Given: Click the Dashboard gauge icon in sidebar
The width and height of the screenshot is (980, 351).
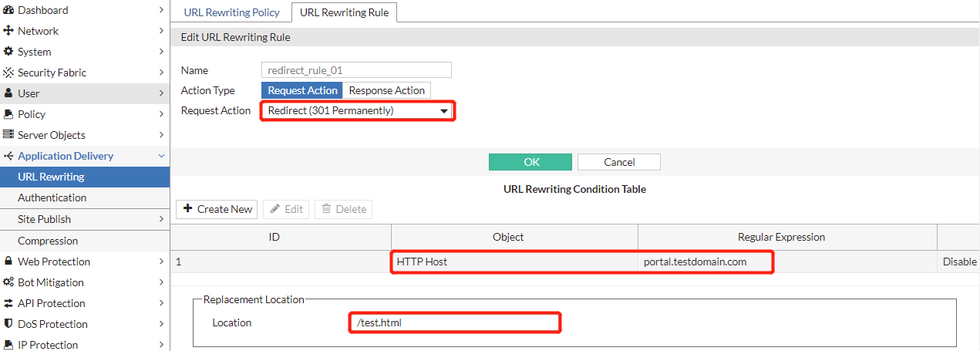Looking at the screenshot, I should tap(8, 10).
